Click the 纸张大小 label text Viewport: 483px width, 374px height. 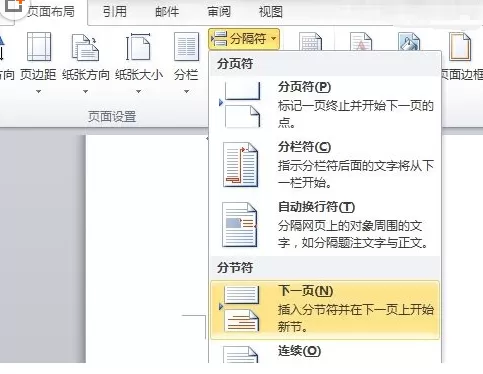pos(139,75)
